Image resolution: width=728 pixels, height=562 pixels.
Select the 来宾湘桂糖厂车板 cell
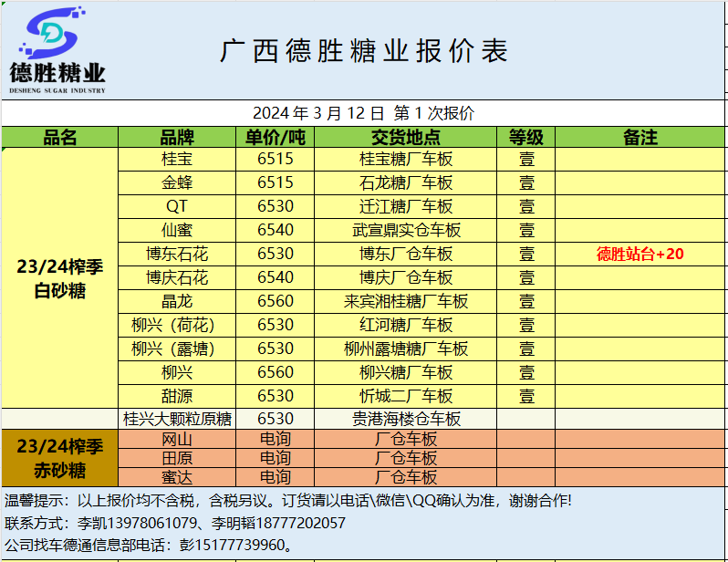point(406,301)
